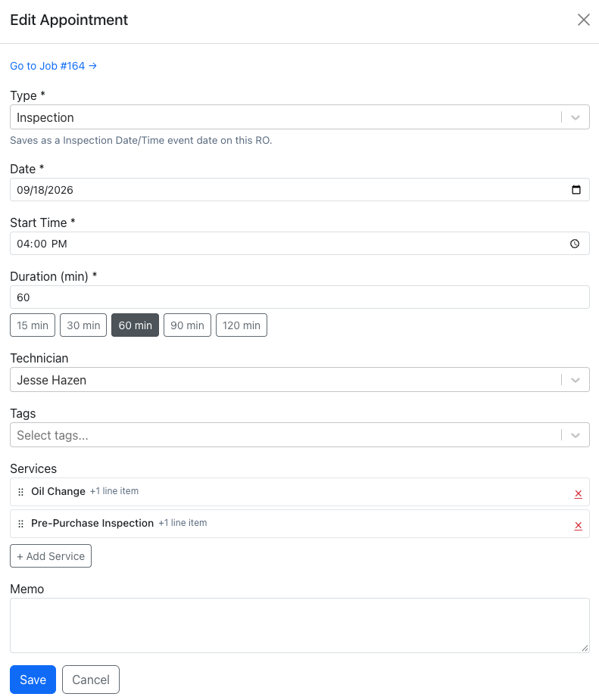
Task: Select the 120 min duration preset
Action: [x=242, y=325]
